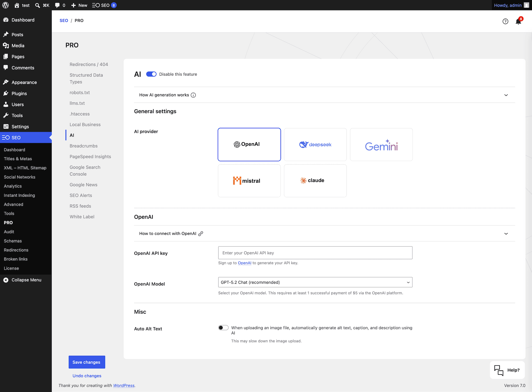Open the WordPress logo menu
The height and width of the screenshot is (392, 532).
click(6, 5)
